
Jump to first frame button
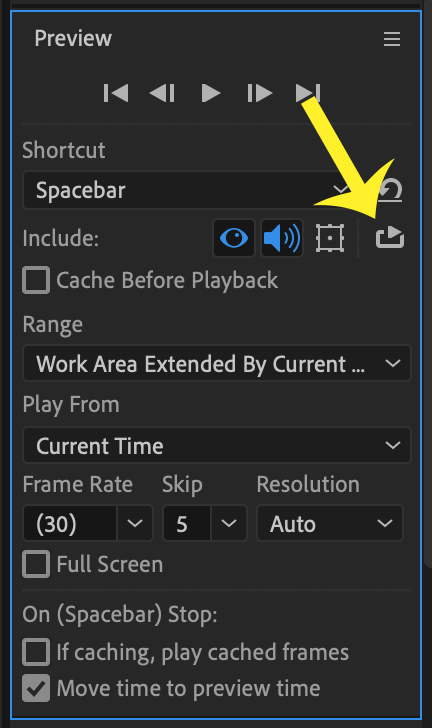(116, 93)
